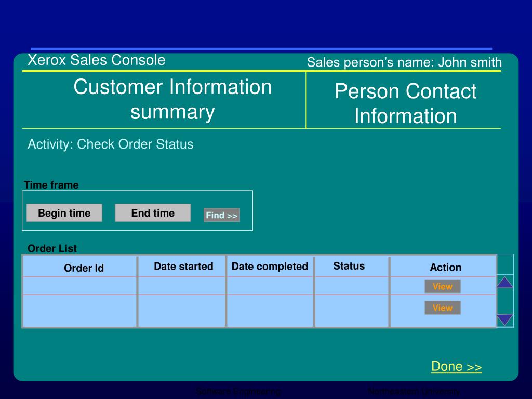Viewport: 532px width, 399px height.
Task: Click View button in first order row
Action: pyautogui.click(x=443, y=286)
